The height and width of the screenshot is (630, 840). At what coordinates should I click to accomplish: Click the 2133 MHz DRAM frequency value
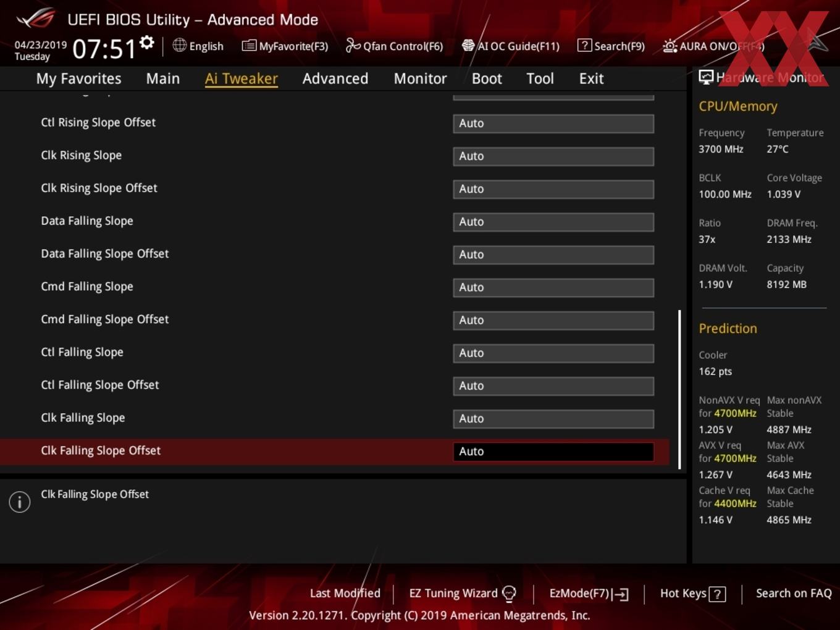789,239
